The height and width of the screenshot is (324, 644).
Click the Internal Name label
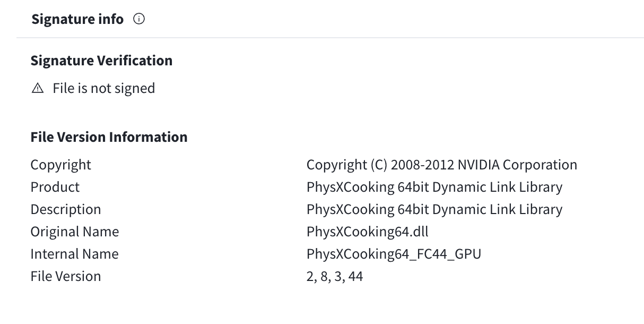[75, 254]
